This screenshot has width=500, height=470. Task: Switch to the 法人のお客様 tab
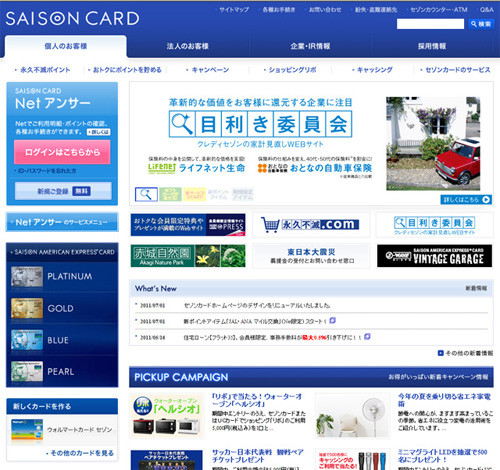pyautogui.click(x=188, y=46)
